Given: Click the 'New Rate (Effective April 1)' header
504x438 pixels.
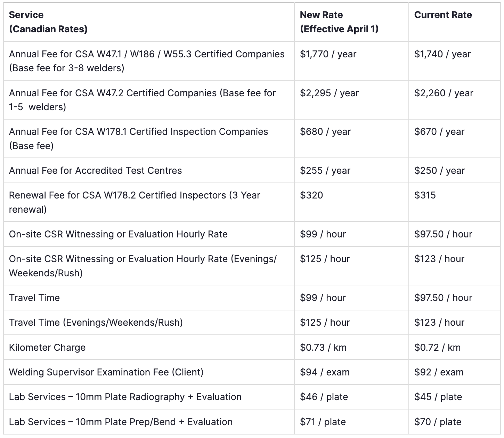Looking at the screenshot, I should [x=339, y=22].
